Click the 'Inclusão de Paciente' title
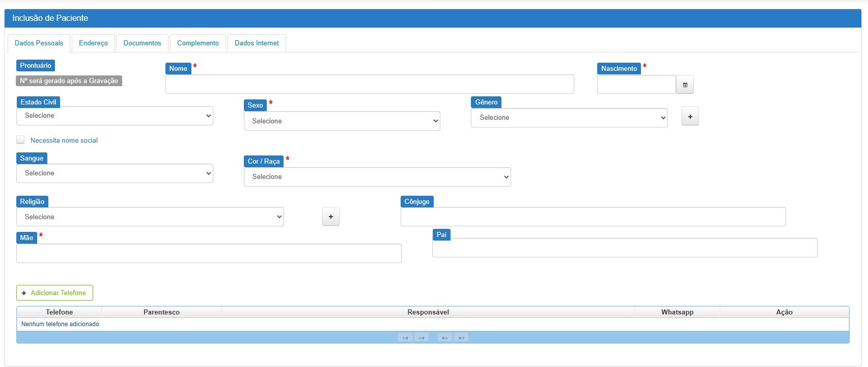Viewport: 868px width, 367px height. tap(50, 18)
